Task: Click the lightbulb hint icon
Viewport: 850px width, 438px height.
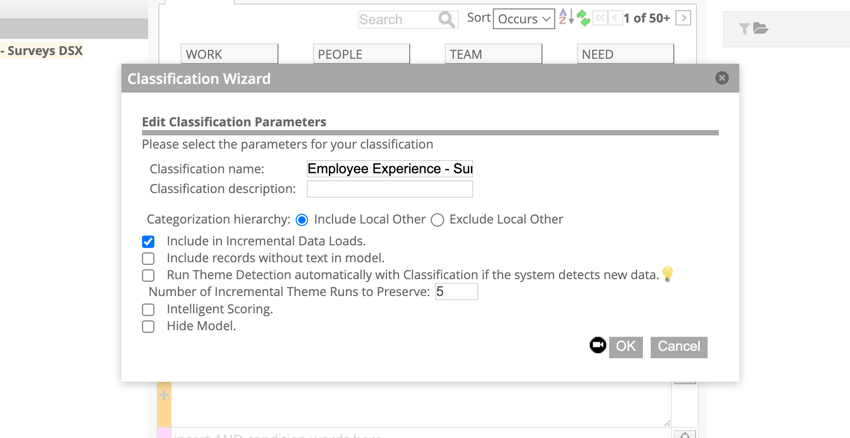Action: coord(668,274)
